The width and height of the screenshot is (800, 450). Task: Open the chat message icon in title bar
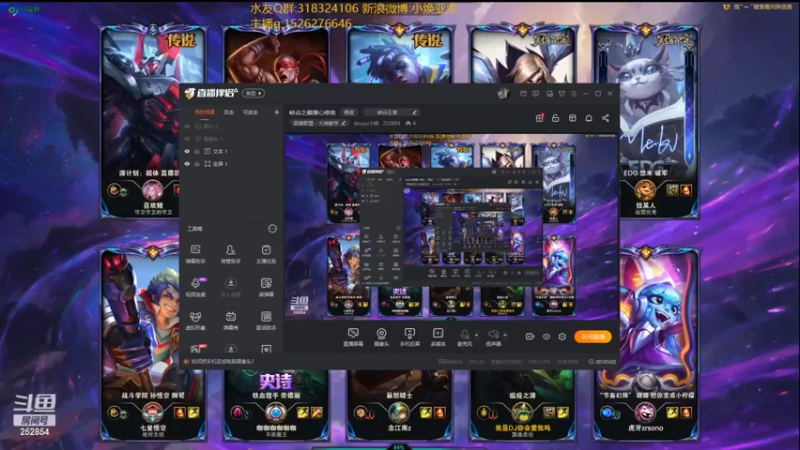(x=535, y=94)
